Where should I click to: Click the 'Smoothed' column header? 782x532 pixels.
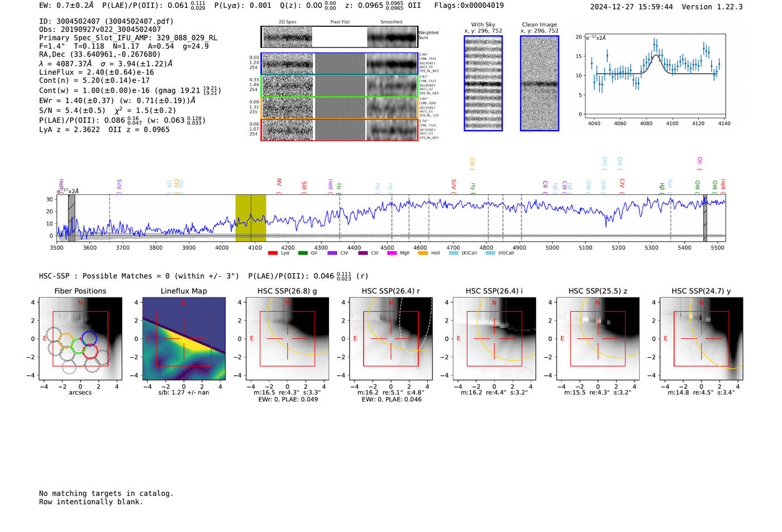pyautogui.click(x=391, y=22)
